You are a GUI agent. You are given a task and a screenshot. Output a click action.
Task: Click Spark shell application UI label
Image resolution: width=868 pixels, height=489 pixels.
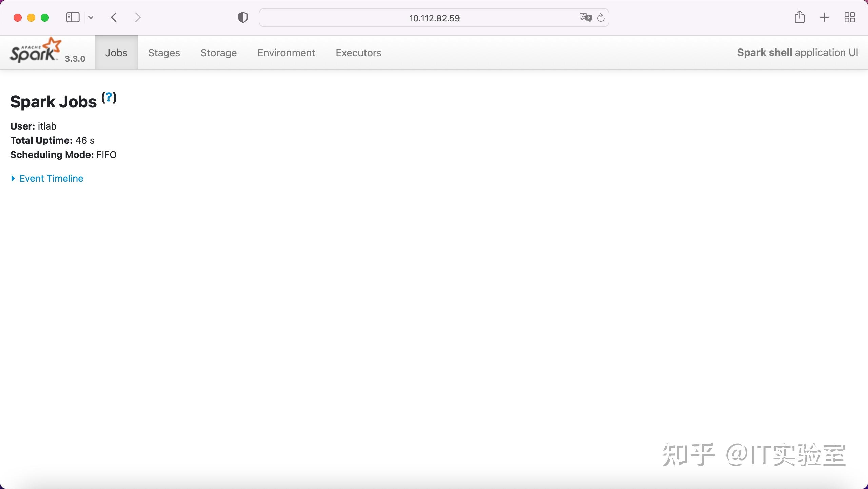pyautogui.click(x=797, y=52)
